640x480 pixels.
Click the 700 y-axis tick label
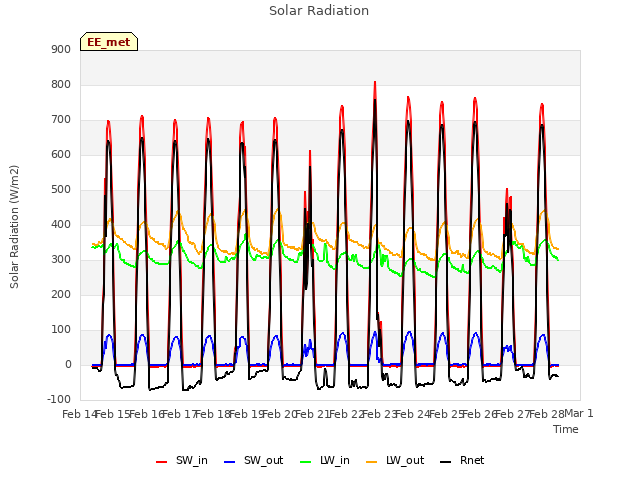61,120
